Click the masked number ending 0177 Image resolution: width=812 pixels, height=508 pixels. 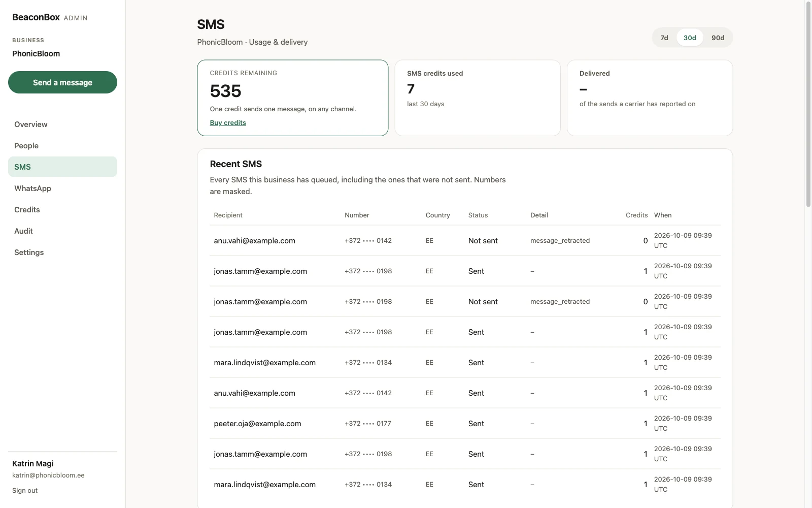[368, 424]
